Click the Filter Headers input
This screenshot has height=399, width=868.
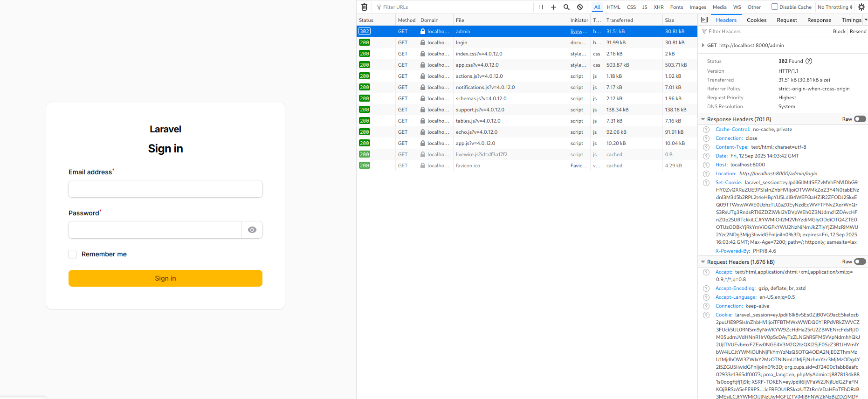coord(765,31)
